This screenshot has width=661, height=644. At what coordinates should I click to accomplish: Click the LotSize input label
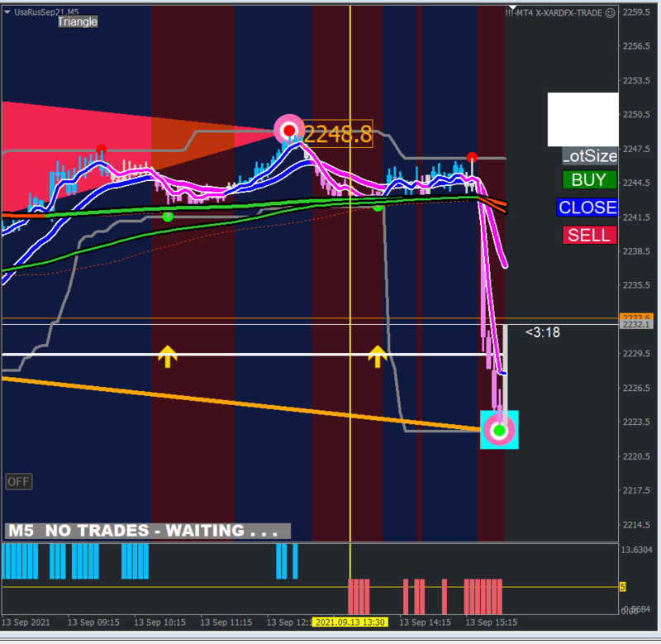coord(590,156)
